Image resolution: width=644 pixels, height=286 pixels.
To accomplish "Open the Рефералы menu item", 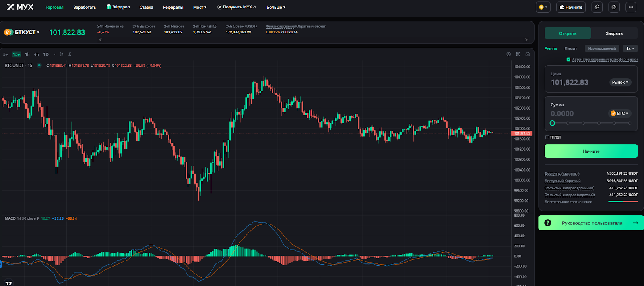I will point(173,7).
